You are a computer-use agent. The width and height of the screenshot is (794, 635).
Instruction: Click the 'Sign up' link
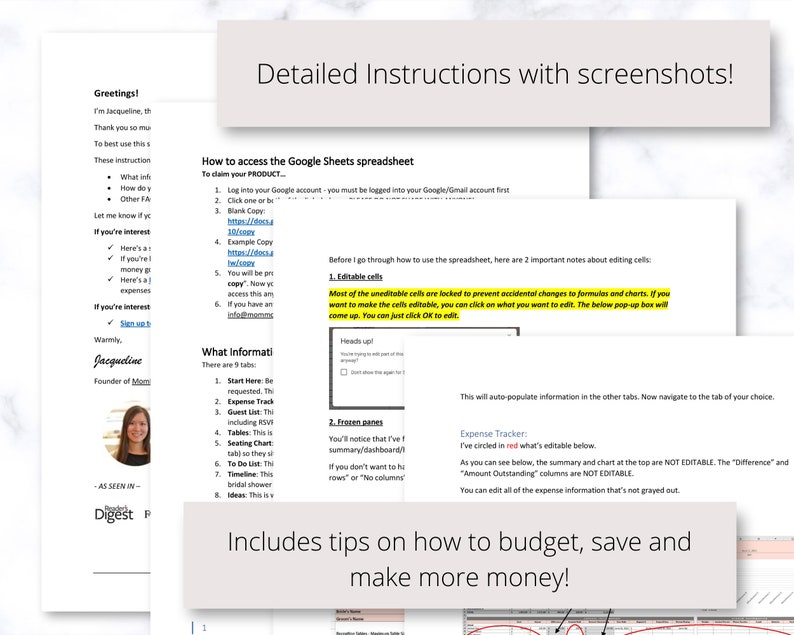pos(135,323)
